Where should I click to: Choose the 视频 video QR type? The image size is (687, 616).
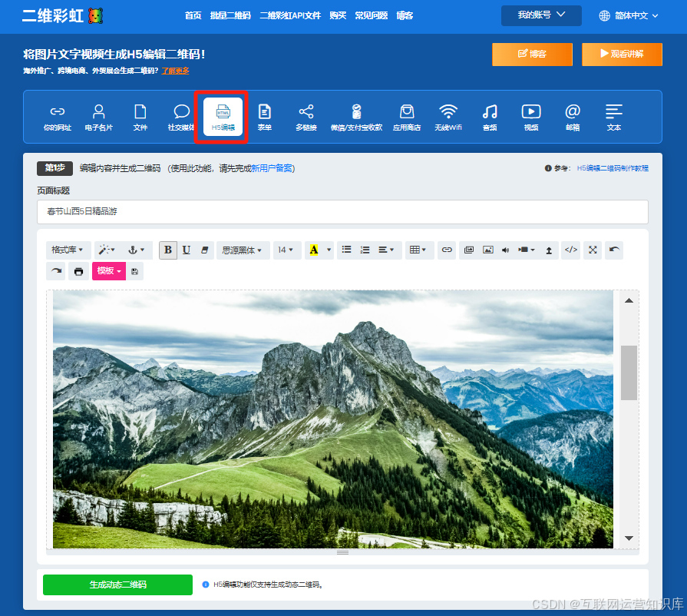pyautogui.click(x=531, y=117)
